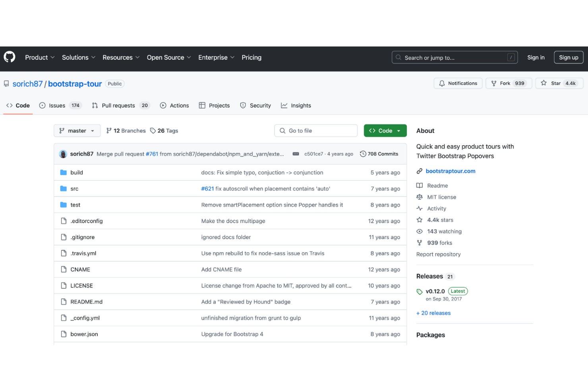Click the tag icon beside v0.12.0

click(x=420, y=292)
